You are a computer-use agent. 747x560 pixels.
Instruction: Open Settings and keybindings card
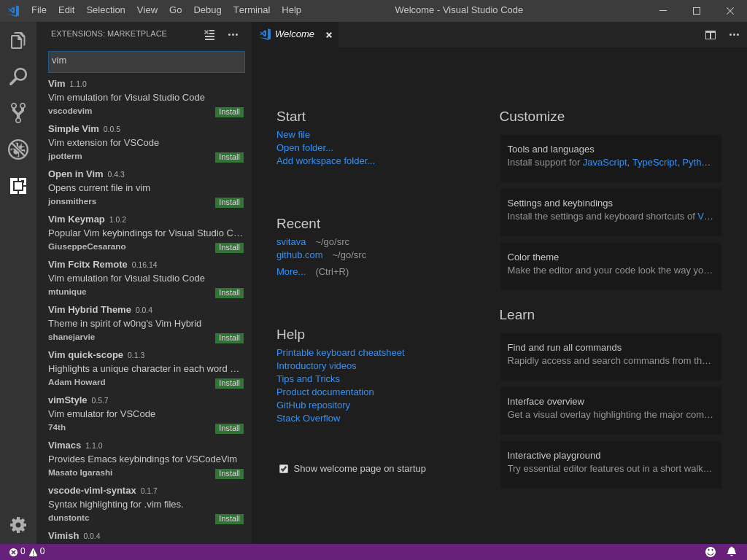[611, 212]
